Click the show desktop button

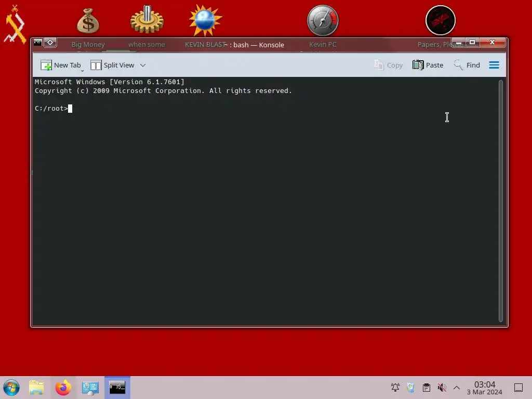pos(518,388)
